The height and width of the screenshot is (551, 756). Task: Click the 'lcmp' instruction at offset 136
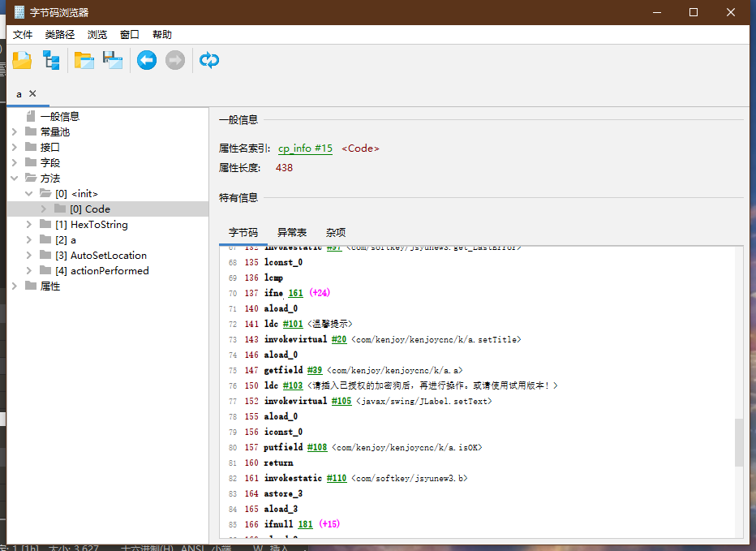click(273, 278)
